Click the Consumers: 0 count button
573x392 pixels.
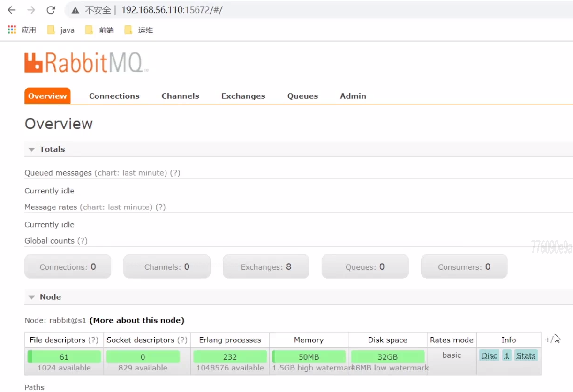(464, 266)
